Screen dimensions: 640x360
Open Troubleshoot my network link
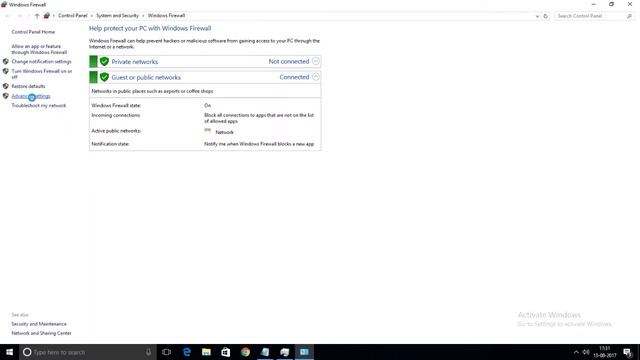pos(39,106)
